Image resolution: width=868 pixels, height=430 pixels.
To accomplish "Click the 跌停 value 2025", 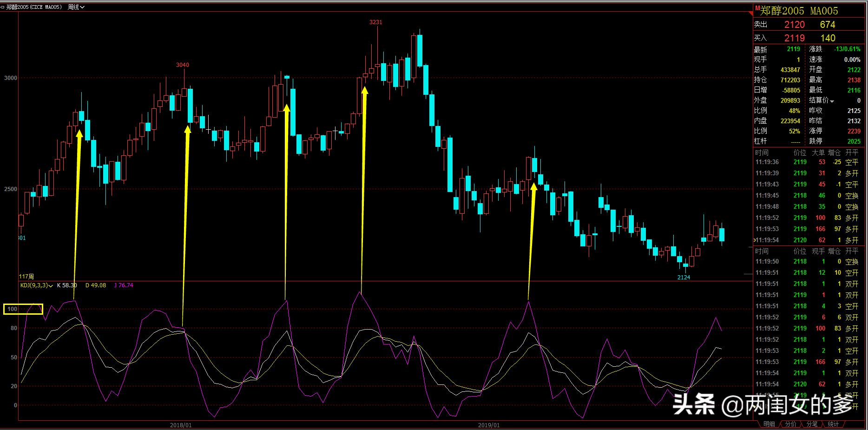I will coord(854,141).
